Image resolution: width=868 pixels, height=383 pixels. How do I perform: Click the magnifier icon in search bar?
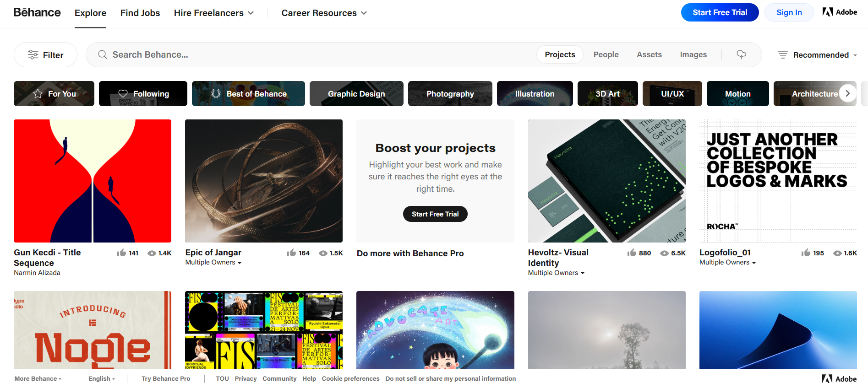click(103, 55)
